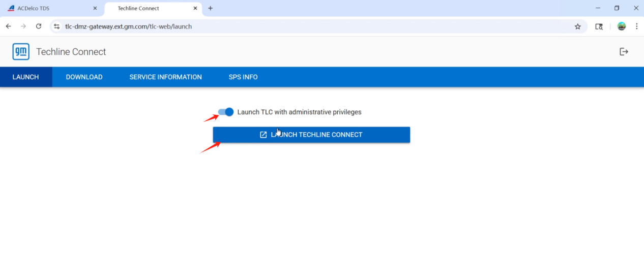The image size is (644, 278).
Task: Open the DOWNLOAD tab
Action: 84,77
